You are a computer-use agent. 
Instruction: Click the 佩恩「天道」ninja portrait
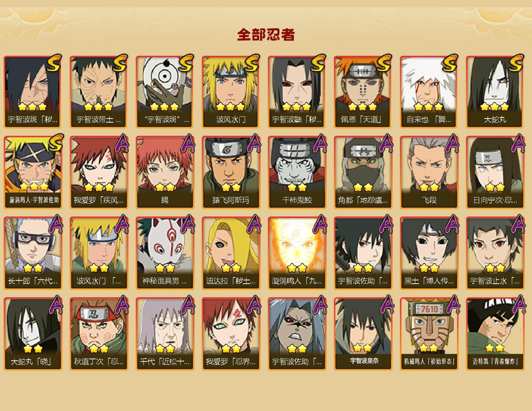[x=363, y=92]
